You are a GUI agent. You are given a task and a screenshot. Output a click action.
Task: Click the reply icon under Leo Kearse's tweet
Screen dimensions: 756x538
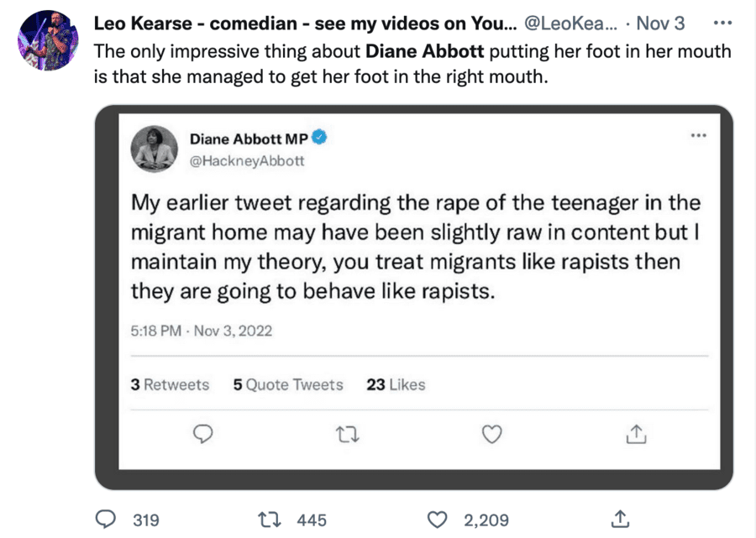[106, 520]
